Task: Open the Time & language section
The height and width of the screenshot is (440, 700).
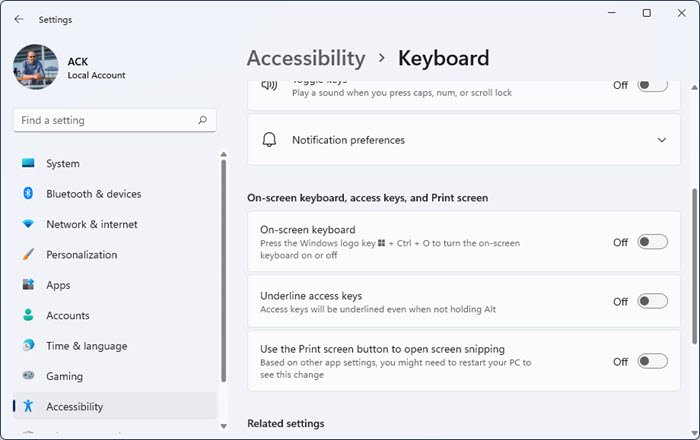Action: coord(86,346)
